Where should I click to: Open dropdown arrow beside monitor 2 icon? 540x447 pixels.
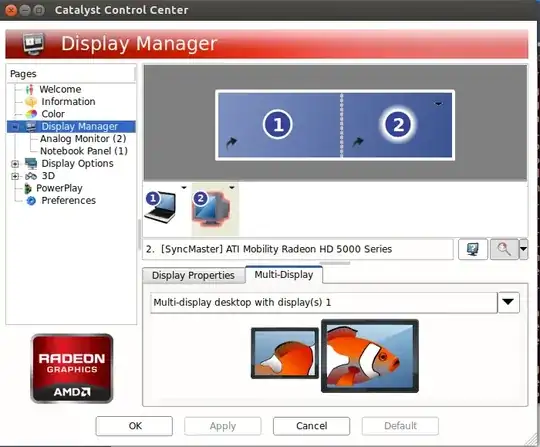pos(232,188)
